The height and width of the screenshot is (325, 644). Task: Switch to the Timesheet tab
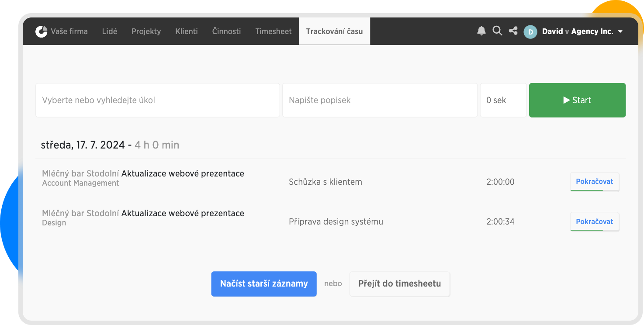pos(274,31)
